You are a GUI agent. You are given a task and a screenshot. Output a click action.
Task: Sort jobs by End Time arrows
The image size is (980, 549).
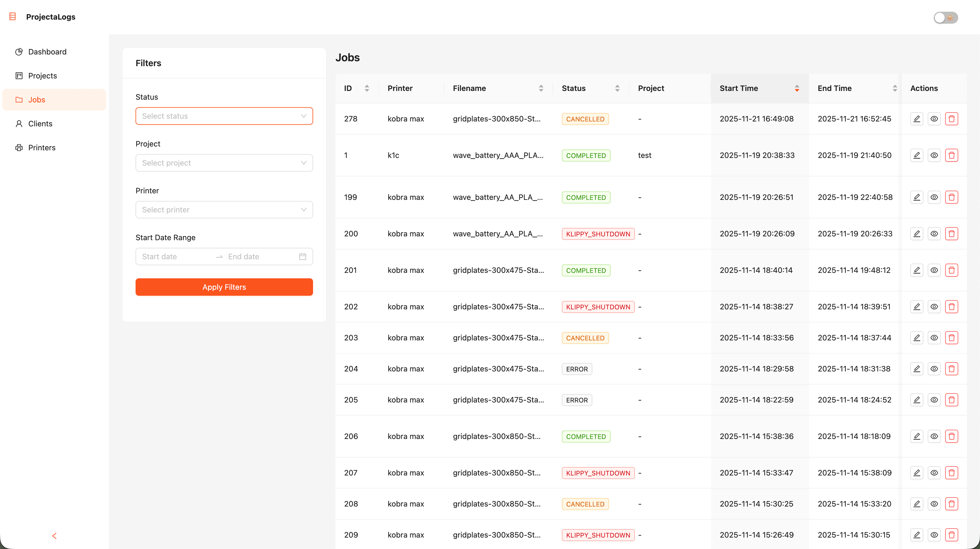click(x=895, y=88)
